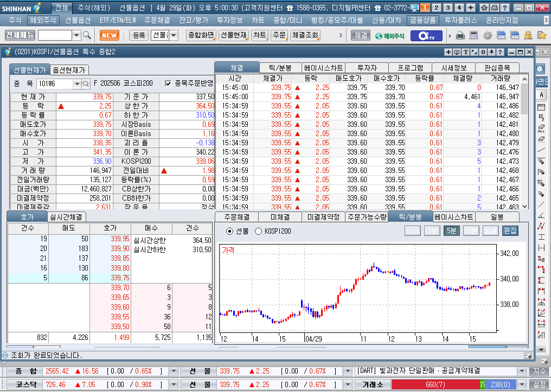The width and height of the screenshot is (551, 392).
Task: Click the pin icon in the 종합2 window header
Action: tap(491, 52)
